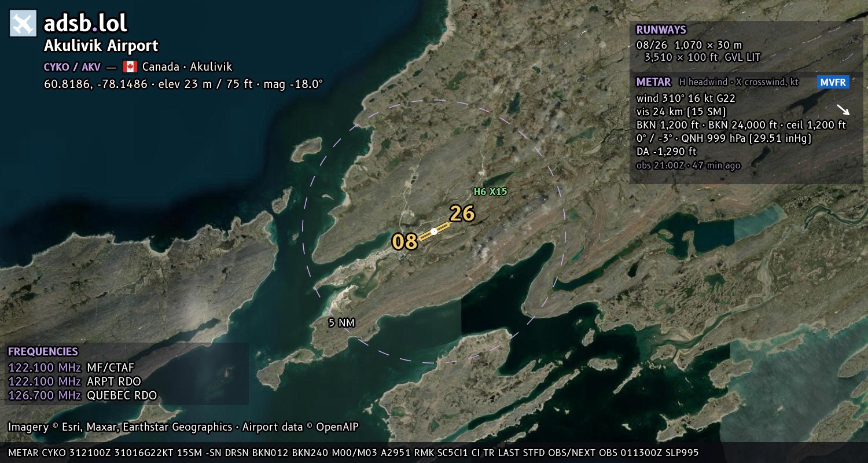868x463 pixels.
Task: Click the MVFR flight category badge
Action: (833, 82)
